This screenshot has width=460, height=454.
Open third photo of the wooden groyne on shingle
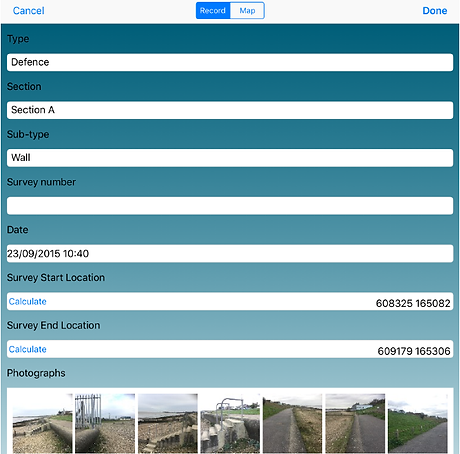point(168,423)
